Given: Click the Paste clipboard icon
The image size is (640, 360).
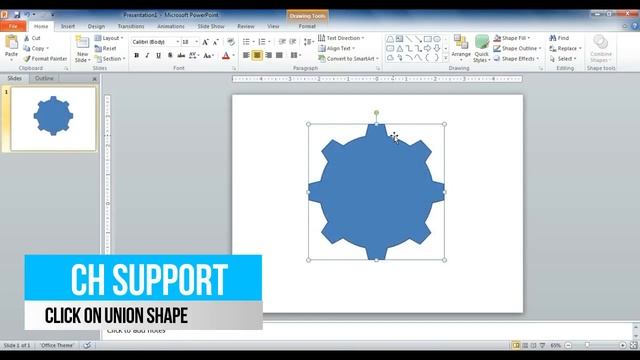Looking at the screenshot, I should tap(11, 42).
